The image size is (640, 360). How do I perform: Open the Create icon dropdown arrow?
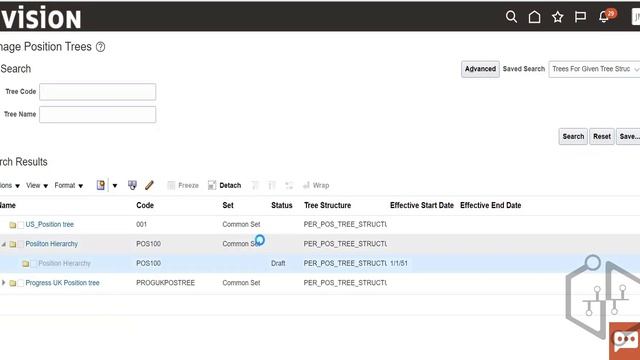[x=115, y=186]
